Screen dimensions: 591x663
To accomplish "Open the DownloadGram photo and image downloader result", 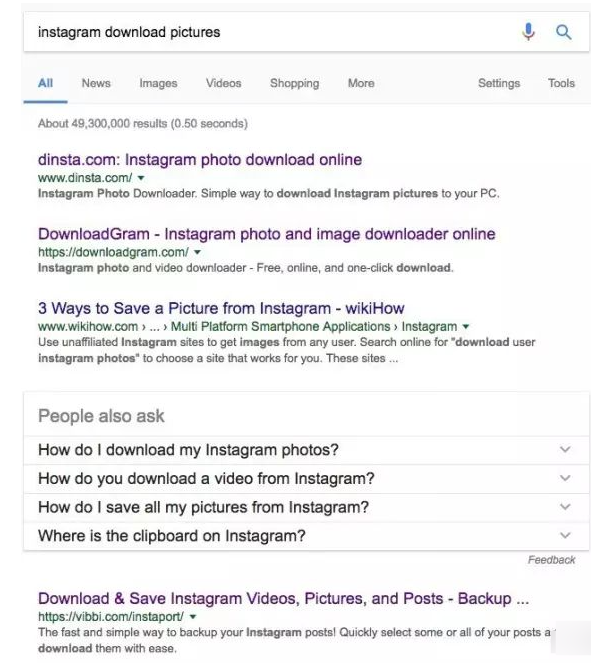I will 267,234.
